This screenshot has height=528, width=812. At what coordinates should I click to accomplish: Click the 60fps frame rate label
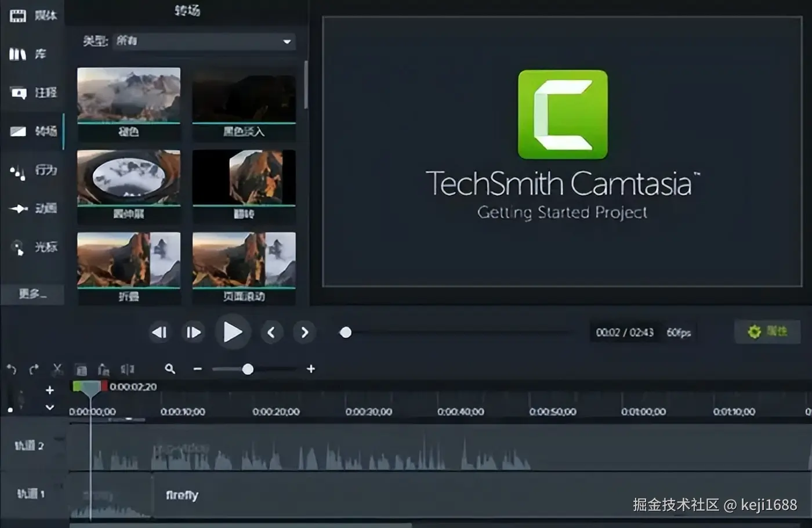[679, 332]
